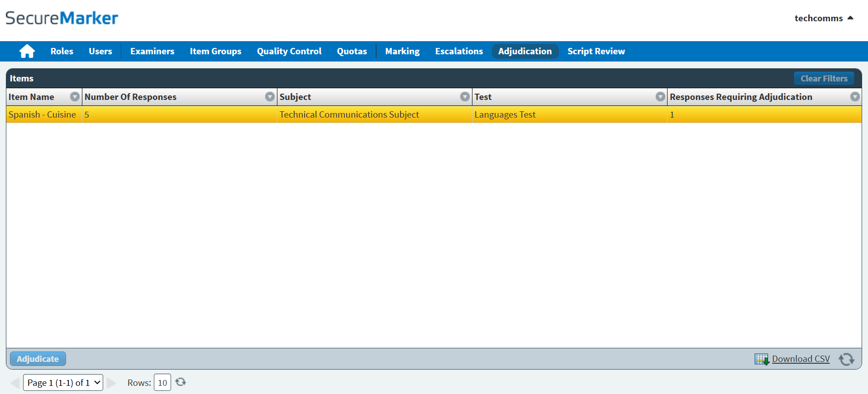Open the Number Of Responses column filter
Viewport: 868px width, 394px height.
(270, 97)
